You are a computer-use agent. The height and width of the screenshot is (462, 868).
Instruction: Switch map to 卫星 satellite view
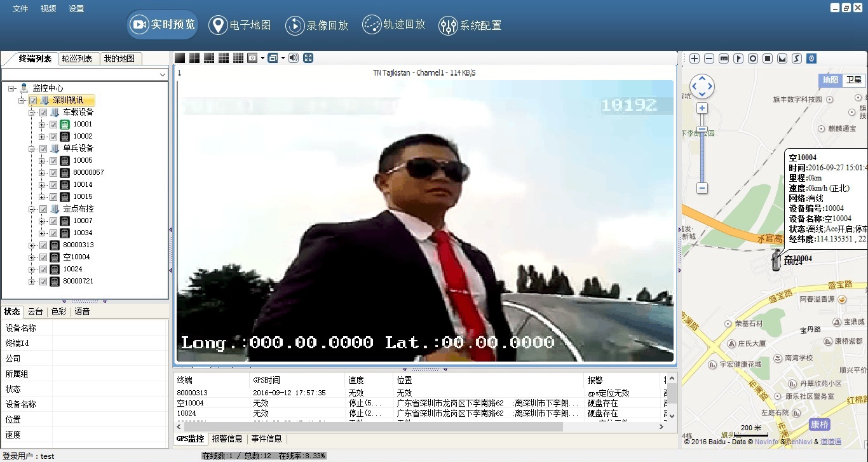click(853, 80)
